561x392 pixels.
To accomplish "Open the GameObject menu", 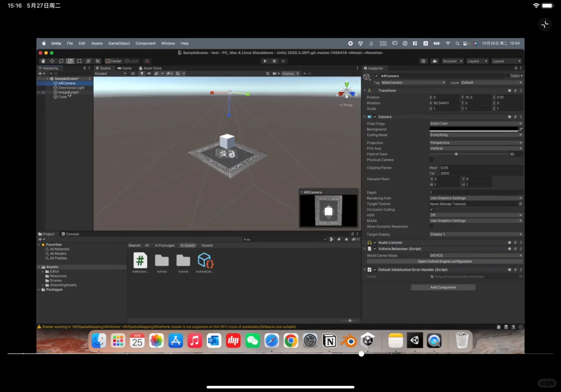I will click(x=119, y=43).
